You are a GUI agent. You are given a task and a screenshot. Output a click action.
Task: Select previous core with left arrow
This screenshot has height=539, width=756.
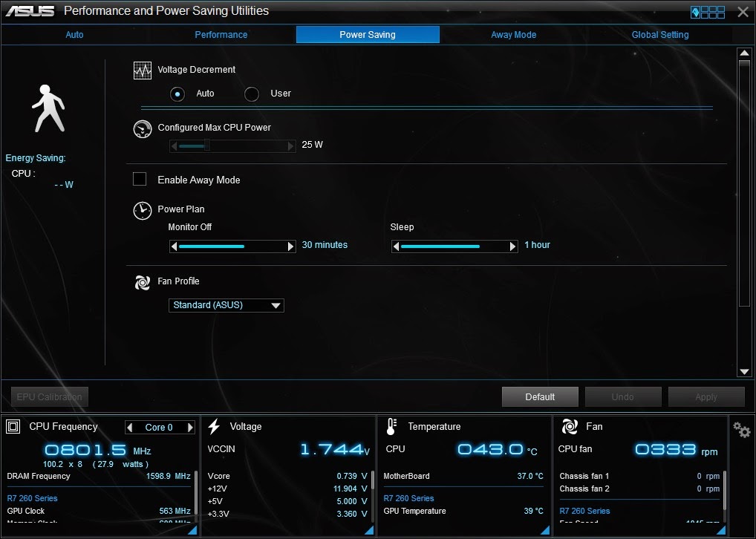point(129,427)
